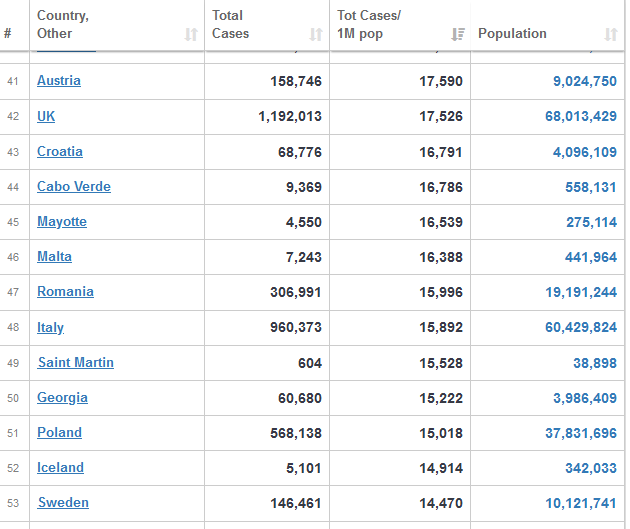The image size is (630, 529).
Task: Open the Austria country link
Action: [59, 81]
